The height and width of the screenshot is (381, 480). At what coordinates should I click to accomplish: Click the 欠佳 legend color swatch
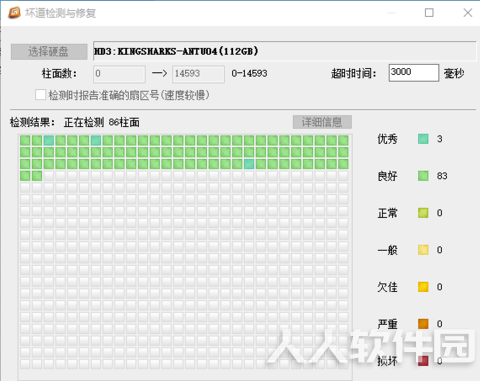point(423,287)
